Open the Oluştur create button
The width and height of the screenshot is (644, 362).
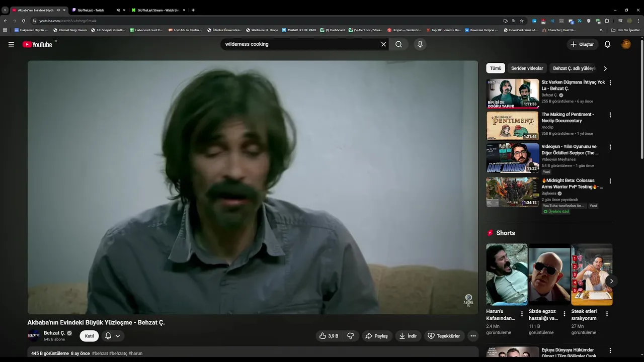(583, 44)
